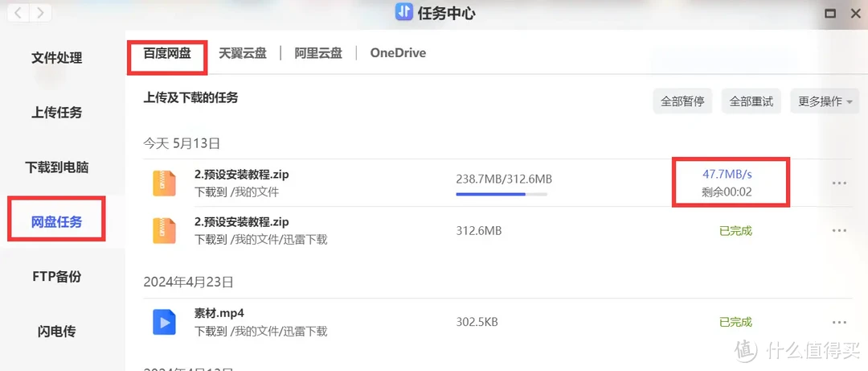Click 已完成 status of the 312.6MB zip
Viewport: 868px width, 371px height.
pos(735,231)
